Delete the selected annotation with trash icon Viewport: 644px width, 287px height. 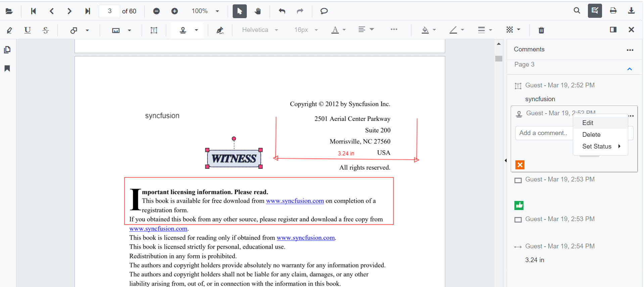click(541, 30)
